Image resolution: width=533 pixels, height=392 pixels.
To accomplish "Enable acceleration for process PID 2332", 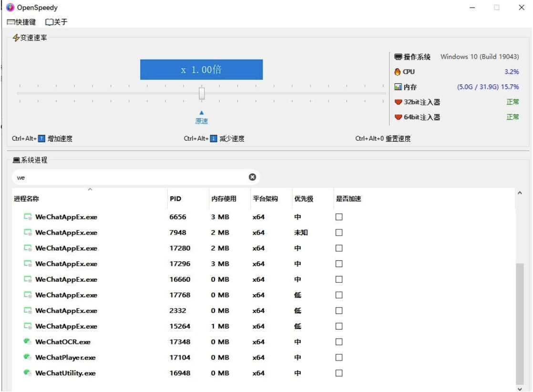I will 339,311.
